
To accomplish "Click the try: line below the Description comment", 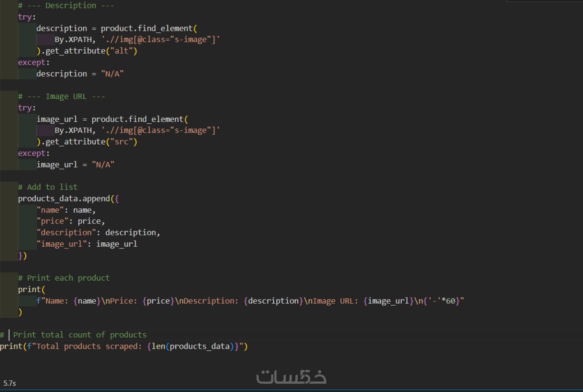I will 27,17.
